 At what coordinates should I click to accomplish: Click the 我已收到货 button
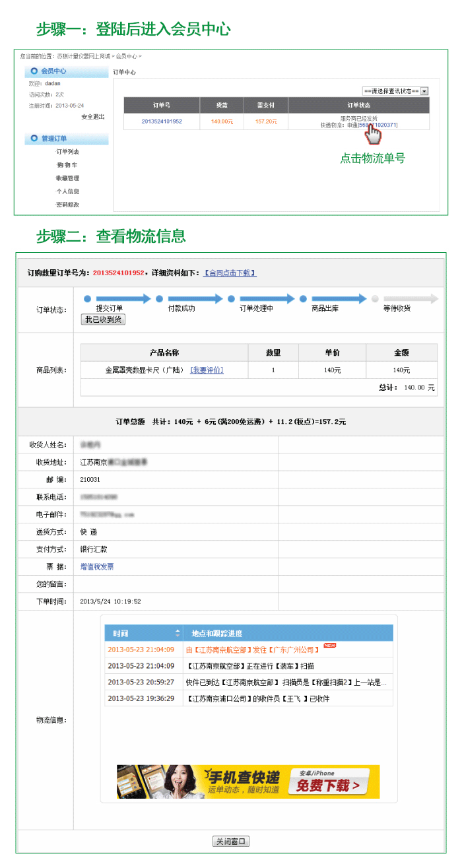pyautogui.click(x=103, y=319)
